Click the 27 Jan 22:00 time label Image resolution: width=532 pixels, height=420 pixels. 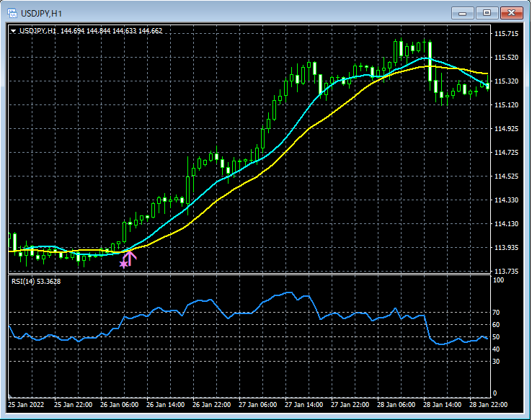coord(350,404)
